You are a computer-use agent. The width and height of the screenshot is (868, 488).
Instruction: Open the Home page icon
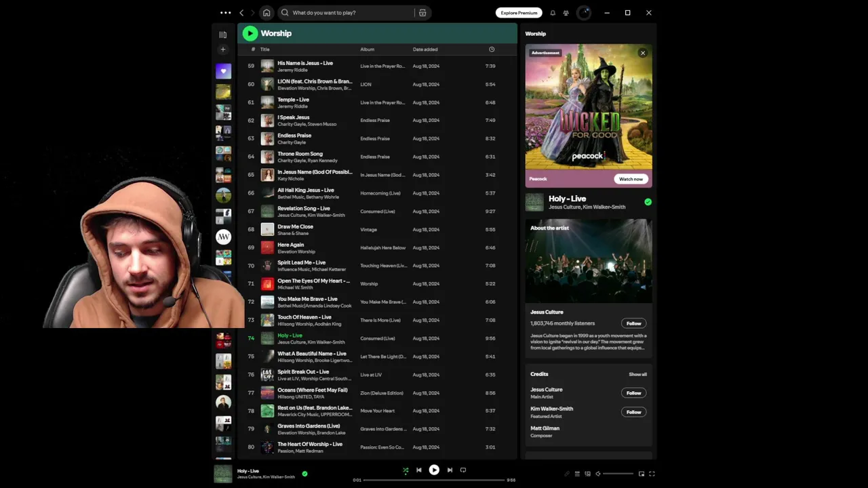267,13
